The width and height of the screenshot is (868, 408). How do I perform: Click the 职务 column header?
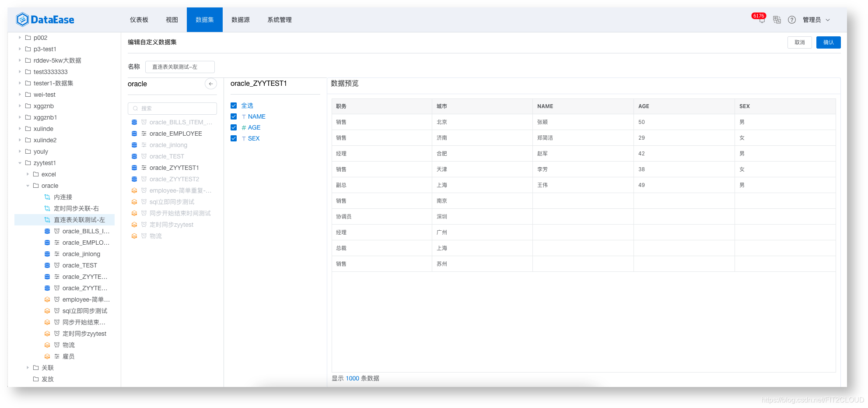tap(382, 106)
